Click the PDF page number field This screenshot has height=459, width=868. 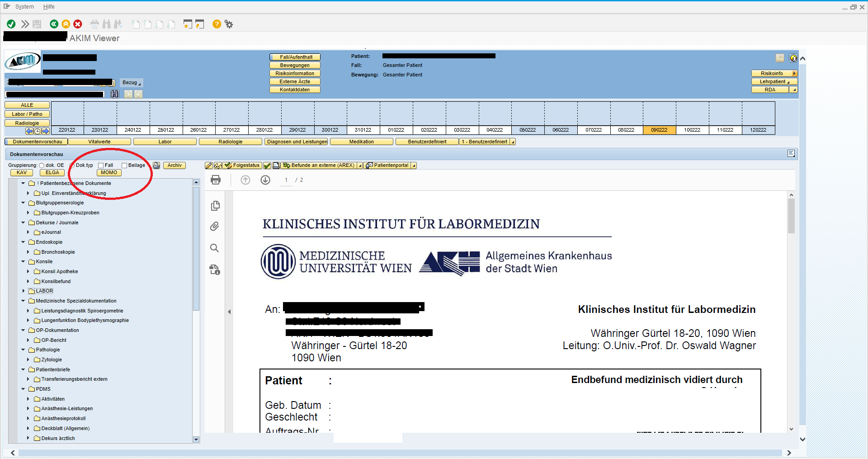286,180
